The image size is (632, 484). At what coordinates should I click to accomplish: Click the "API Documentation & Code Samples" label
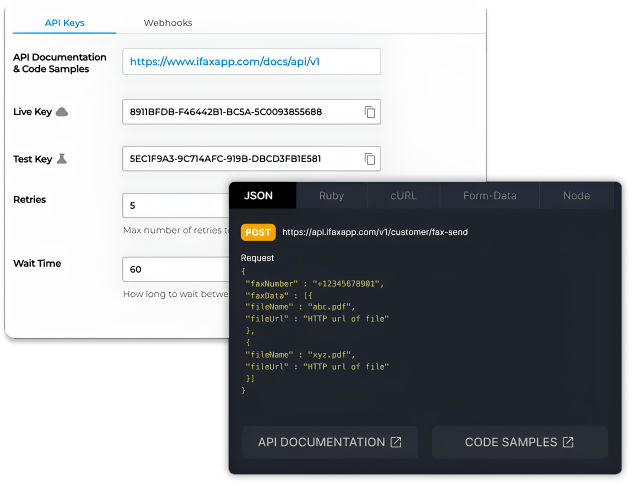point(60,63)
